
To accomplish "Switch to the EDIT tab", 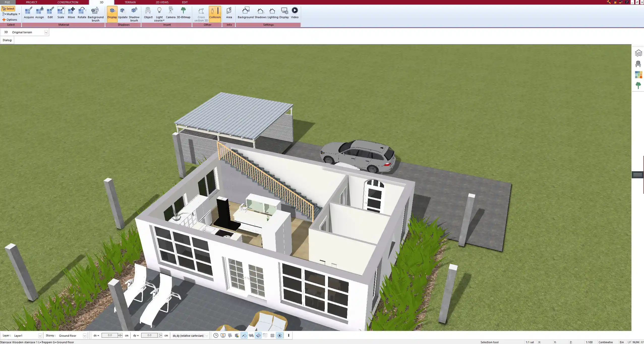I will click(x=185, y=2).
